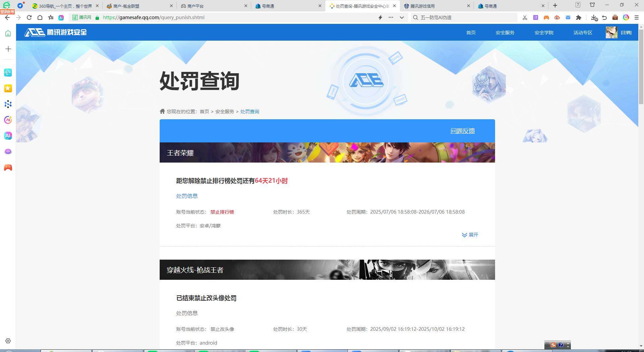The width and height of the screenshot is (644, 352).
Task: Open the purple mask sidebar icon
Action: point(8,151)
